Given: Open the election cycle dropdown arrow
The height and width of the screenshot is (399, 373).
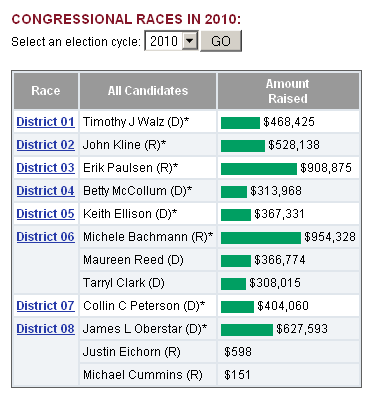Looking at the screenshot, I should [190, 41].
